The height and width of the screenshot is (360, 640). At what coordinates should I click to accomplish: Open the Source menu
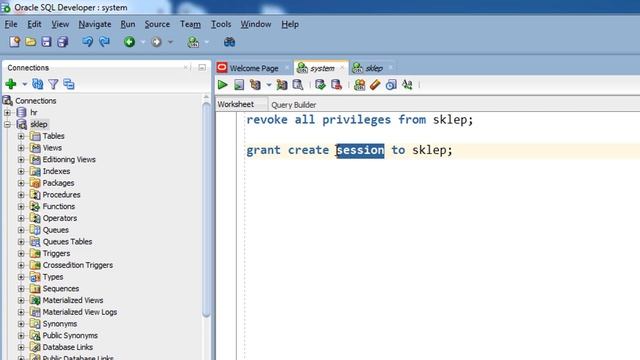pyautogui.click(x=157, y=24)
